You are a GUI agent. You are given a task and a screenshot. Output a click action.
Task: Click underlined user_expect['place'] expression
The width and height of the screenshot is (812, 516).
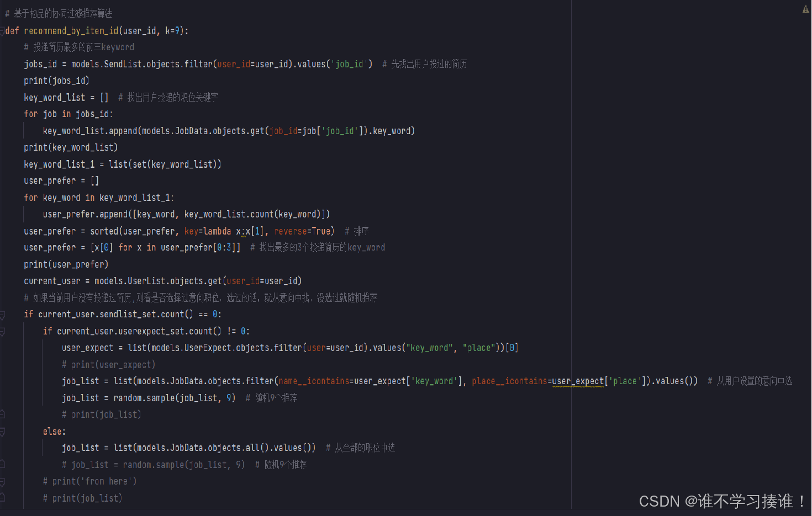point(599,381)
